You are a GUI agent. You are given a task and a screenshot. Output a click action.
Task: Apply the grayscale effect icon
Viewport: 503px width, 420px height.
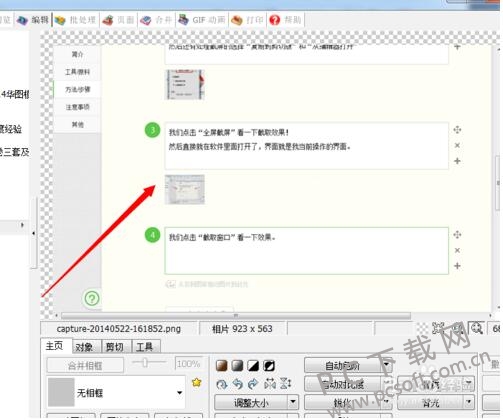coord(237,366)
